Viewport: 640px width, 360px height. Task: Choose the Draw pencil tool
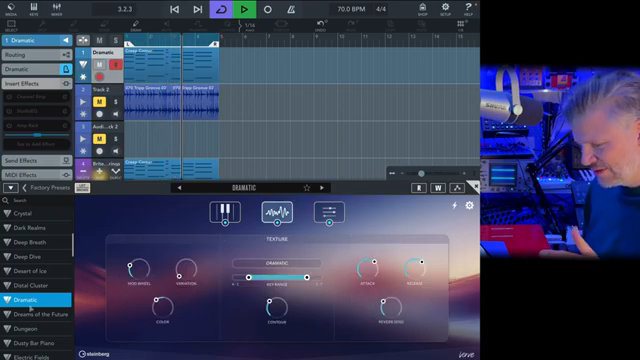tap(136, 26)
